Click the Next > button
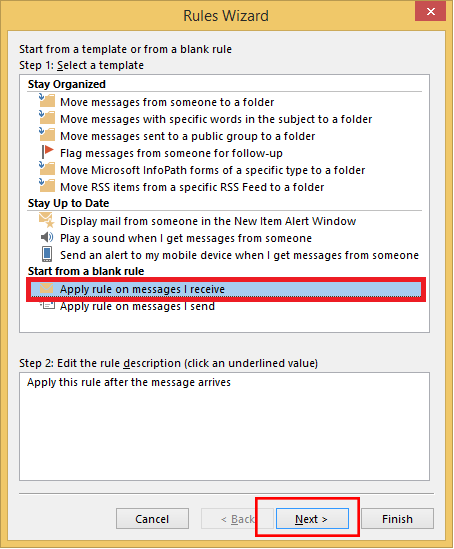The height and width of the screenshot is (549, 454). [312, 519]
